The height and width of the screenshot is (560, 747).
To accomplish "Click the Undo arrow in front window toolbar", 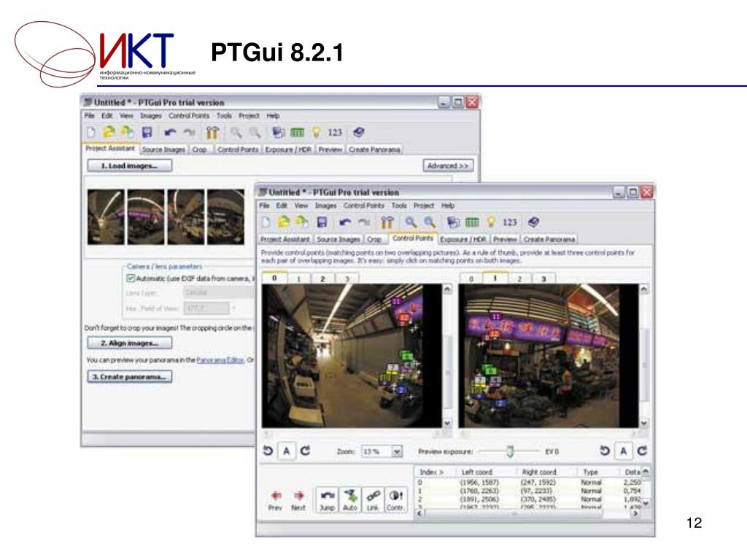I will [345, 222].
